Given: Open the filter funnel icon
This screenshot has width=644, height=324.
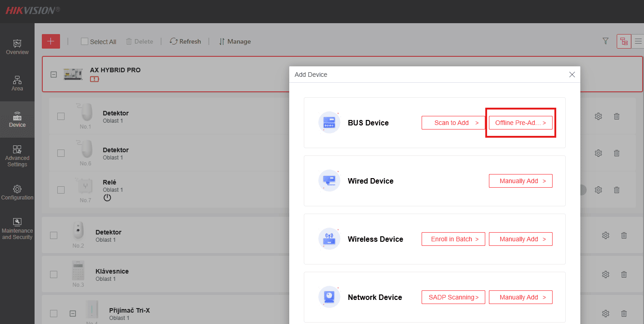Looking at the screenshot, I should point(605,41).
